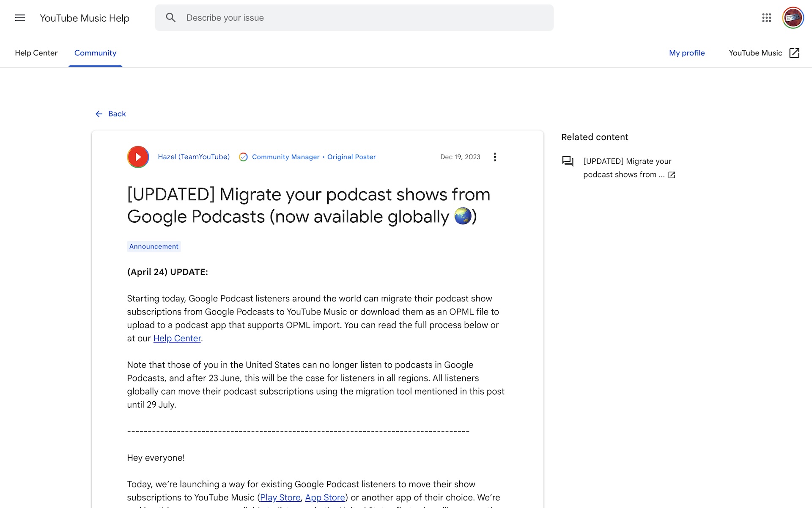Click the search magnifier icon
This screenshot has height=508, width=812.
click(171, 18)
